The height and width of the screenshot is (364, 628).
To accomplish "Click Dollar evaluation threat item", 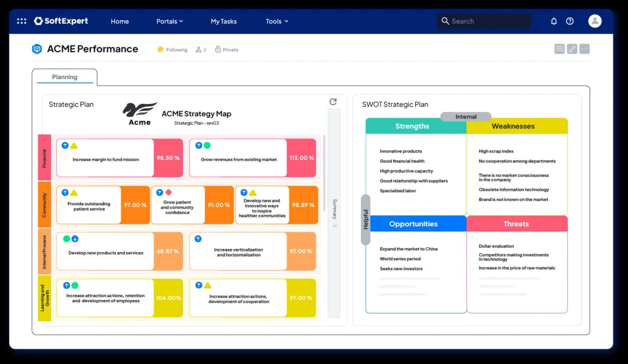I will [x=496, y=246].
